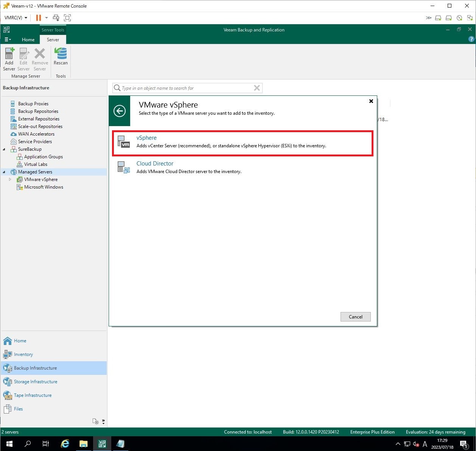Click VMRC send Ctrl+Alt+Del icon
The width and height of the screenshot is (476, 451).
click(56, 18)
